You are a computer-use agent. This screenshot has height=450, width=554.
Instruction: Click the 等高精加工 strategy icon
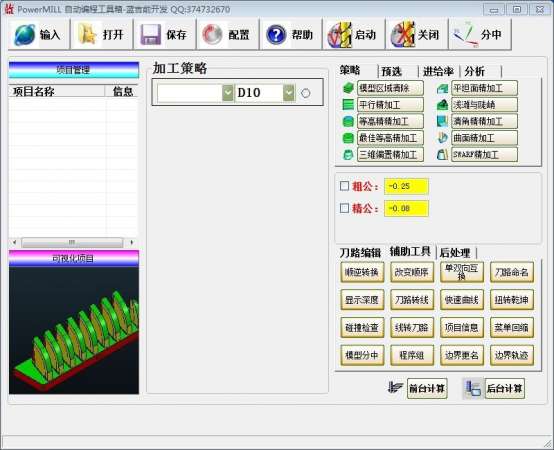348,121
